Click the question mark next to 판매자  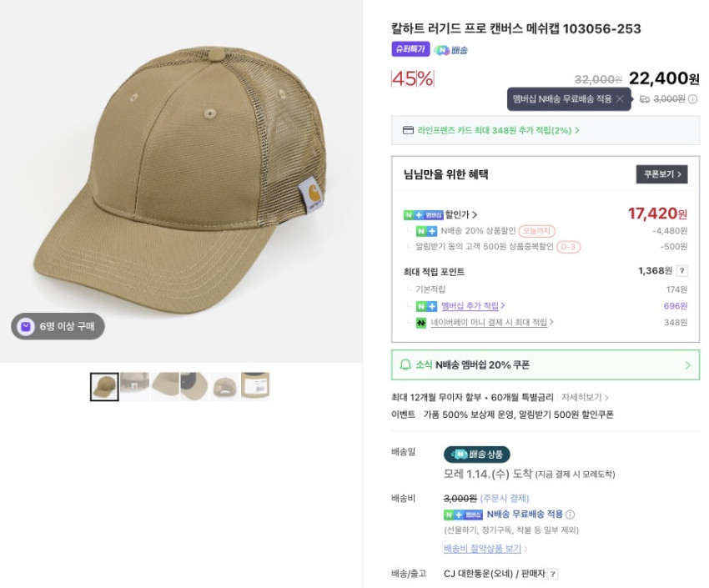tap(552, 574)
